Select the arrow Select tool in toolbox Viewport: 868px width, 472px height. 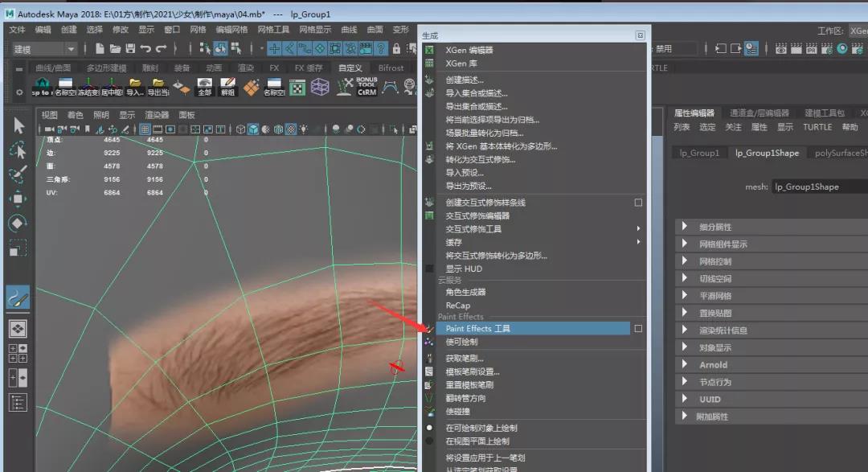[18, 125]
